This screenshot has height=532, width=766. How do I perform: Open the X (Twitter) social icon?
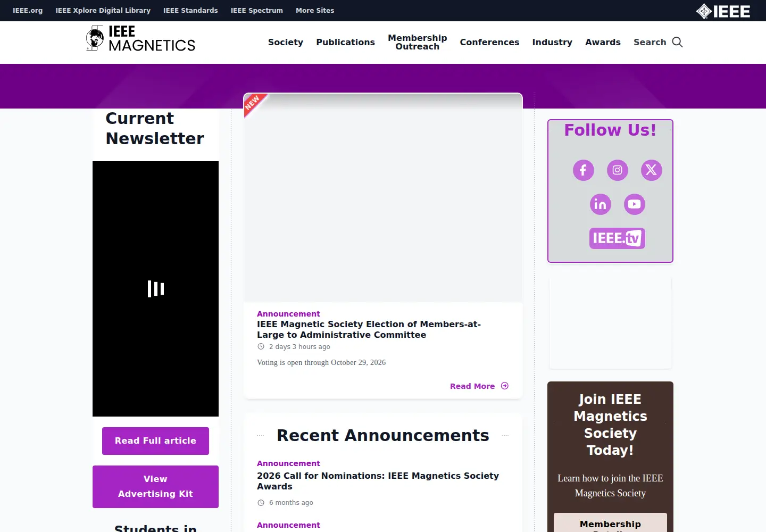(x=651, y=170)
